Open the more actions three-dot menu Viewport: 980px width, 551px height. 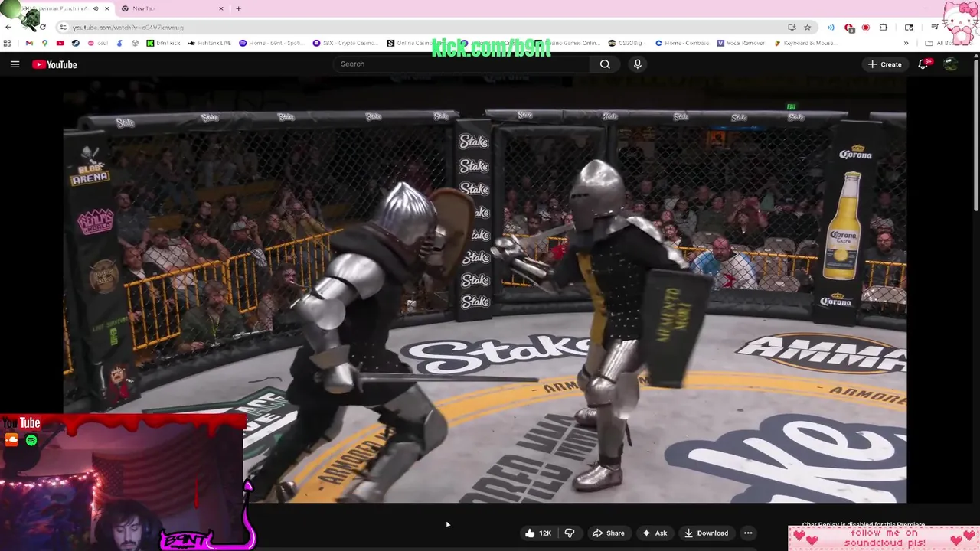748,533
